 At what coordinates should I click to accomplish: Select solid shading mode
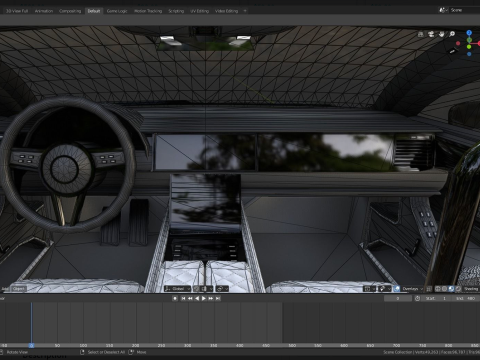coord(444,289)
